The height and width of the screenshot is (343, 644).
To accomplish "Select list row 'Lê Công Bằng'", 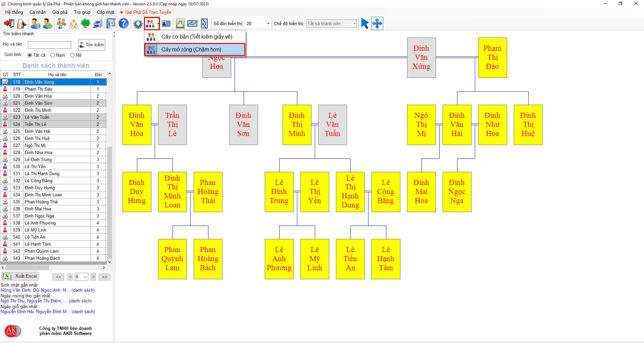I will point(53,181).
